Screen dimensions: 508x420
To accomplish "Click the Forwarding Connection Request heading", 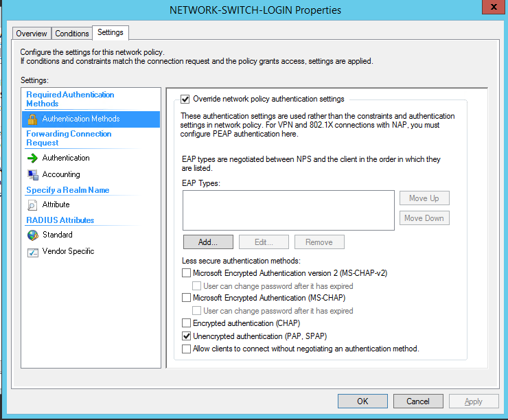I will coord(69,138).
